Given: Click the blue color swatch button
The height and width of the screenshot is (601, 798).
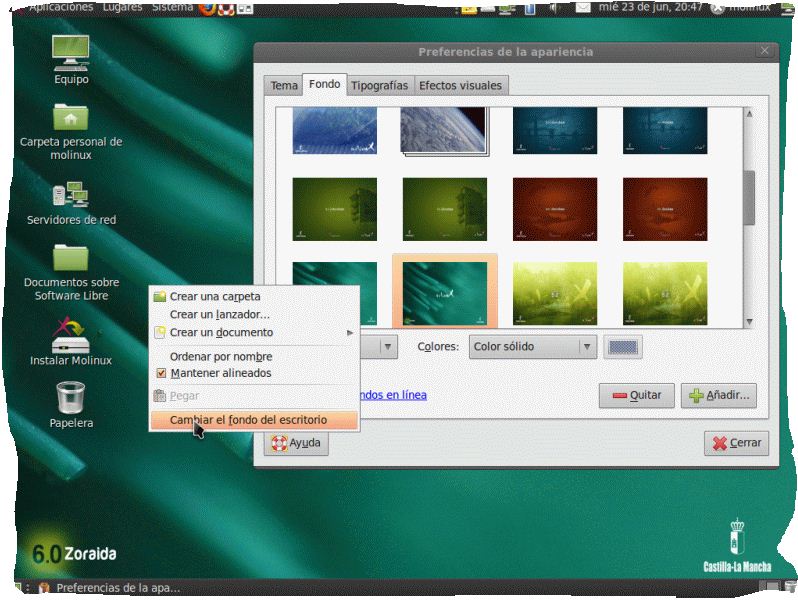Looking at the screenshot, I should point(623,347).
